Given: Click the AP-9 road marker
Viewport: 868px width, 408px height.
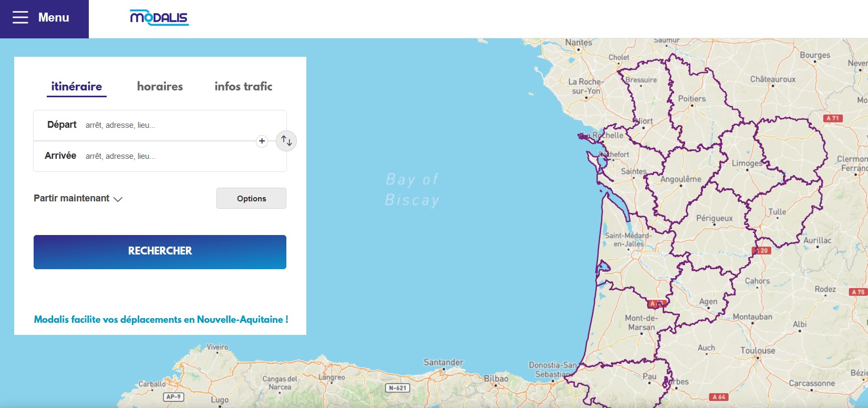Looking at the screenshot, I should 173,397.
